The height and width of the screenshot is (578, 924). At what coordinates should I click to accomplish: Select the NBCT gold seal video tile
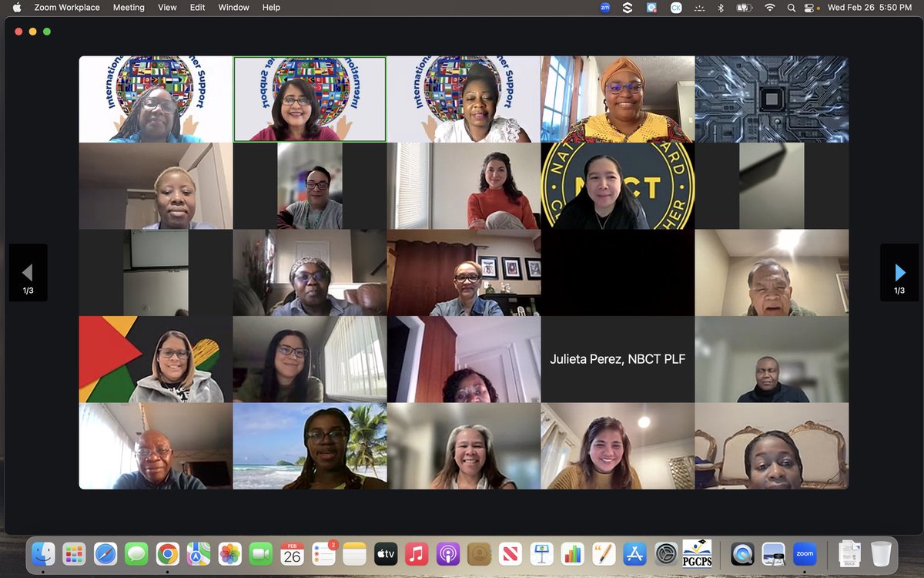pos(618,186)
